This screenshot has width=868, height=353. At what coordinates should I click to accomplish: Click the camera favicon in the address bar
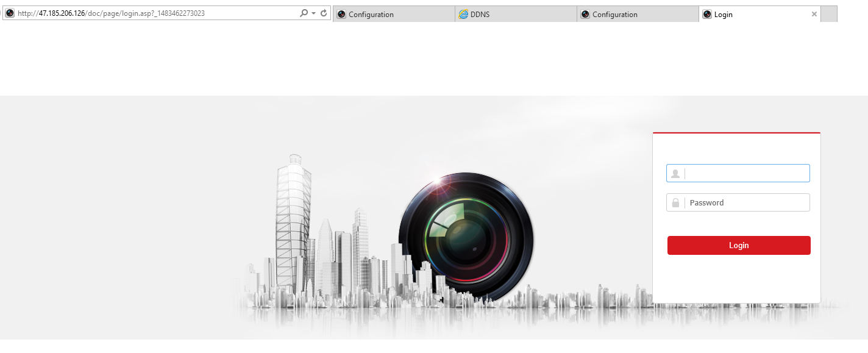pos(10,13)
